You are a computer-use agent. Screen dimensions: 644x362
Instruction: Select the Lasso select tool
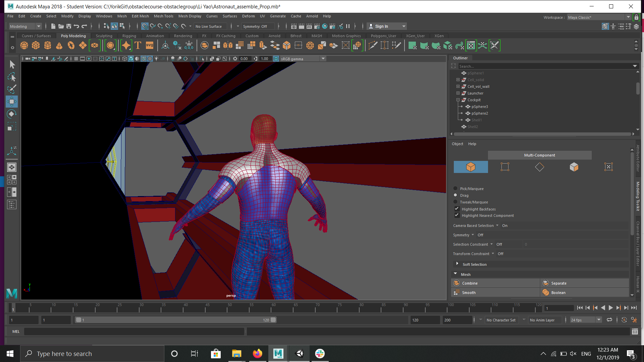(x=11, y=77)
